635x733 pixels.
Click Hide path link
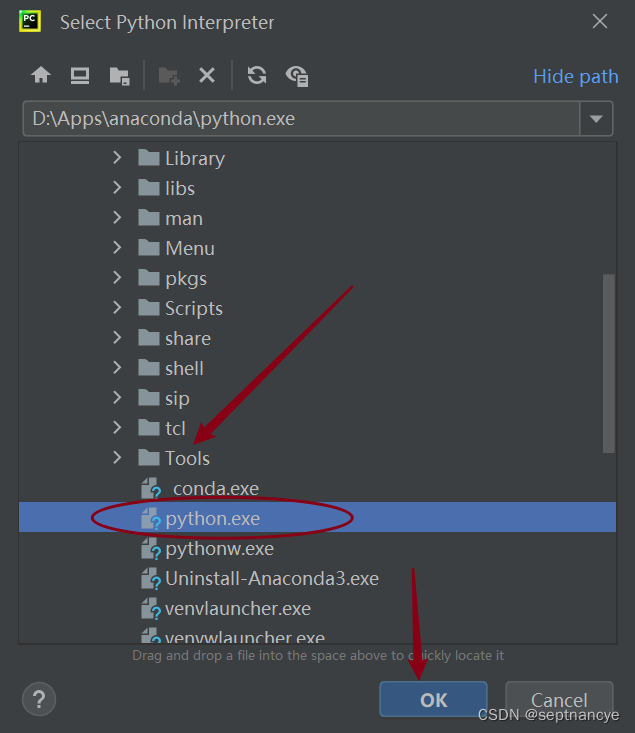(x=576, y=77)
